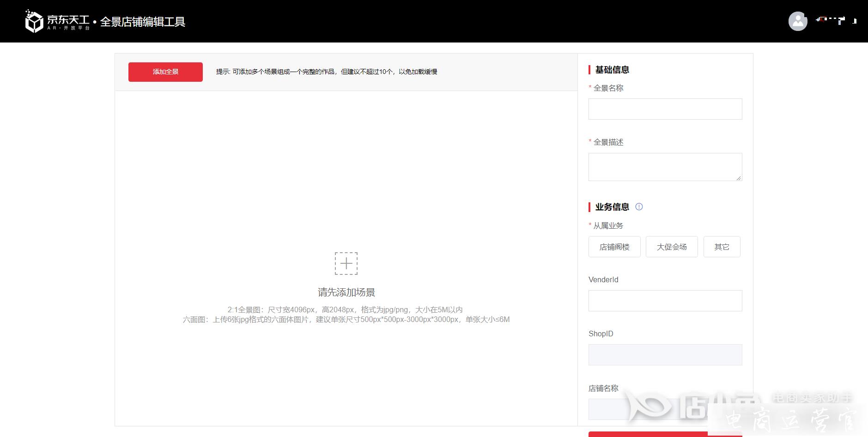Click the 店铺名称 input field
The height and width of the screenshot is (437, 868).
point(665,409)
